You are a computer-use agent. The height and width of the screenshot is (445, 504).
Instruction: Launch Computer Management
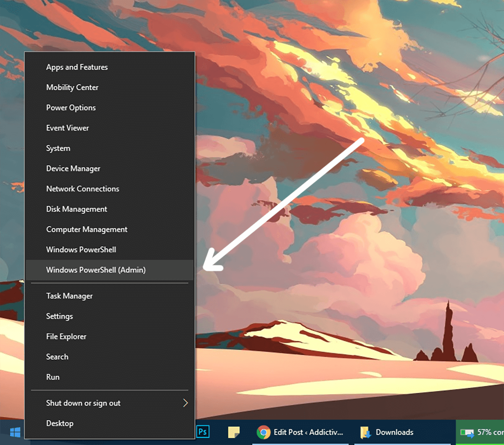click(x=110, y=229)
